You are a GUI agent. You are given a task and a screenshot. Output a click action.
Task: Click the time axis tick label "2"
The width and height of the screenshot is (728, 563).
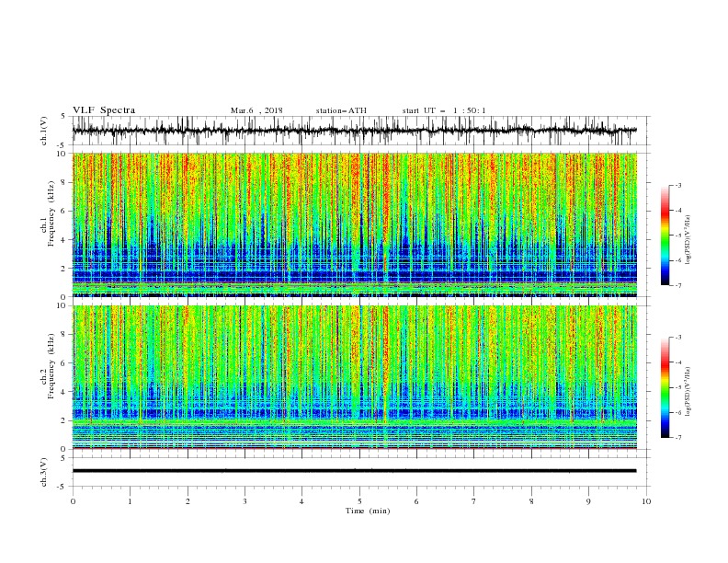[188, 501]
